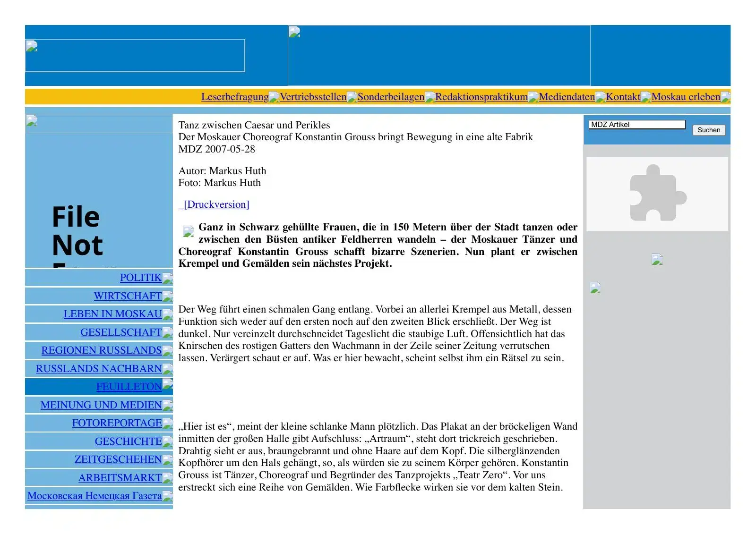The height and width of the screenshot is (534, 756).
Task: Select WIRTSCHAFT category
Action: point(128,296)
